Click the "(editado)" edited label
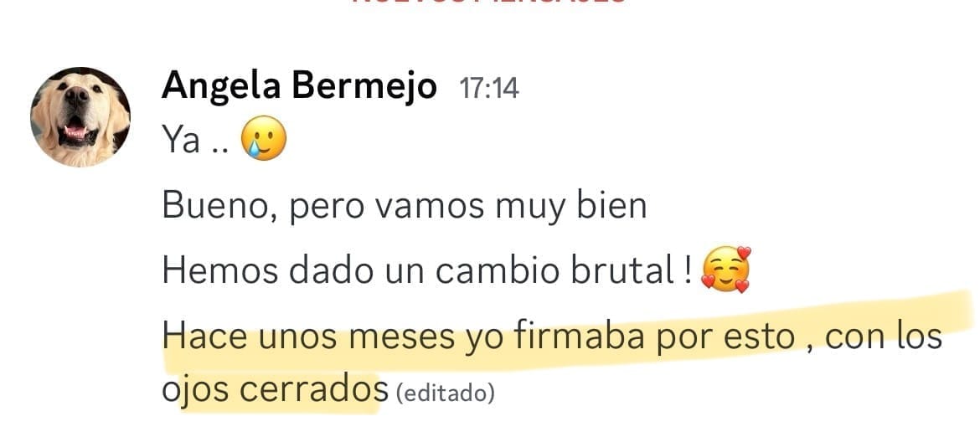 (x=445, y=391)
